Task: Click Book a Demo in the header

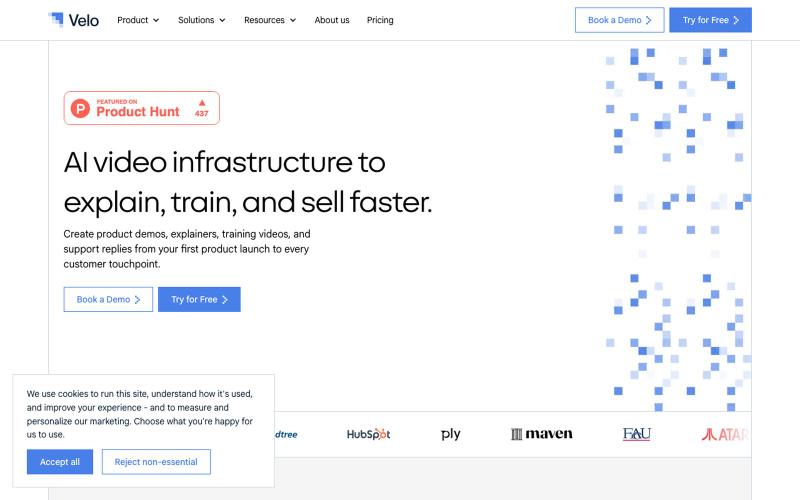Action: tap(619, 20)
